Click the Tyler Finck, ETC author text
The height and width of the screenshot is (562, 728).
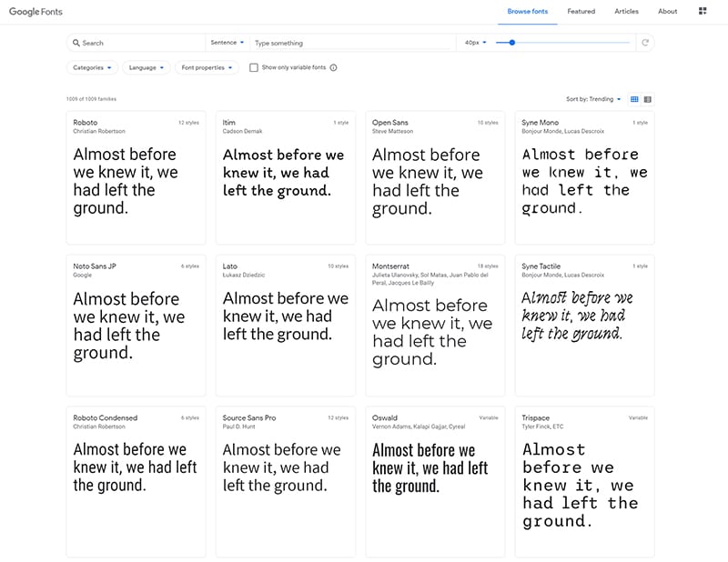coord(542,427)
